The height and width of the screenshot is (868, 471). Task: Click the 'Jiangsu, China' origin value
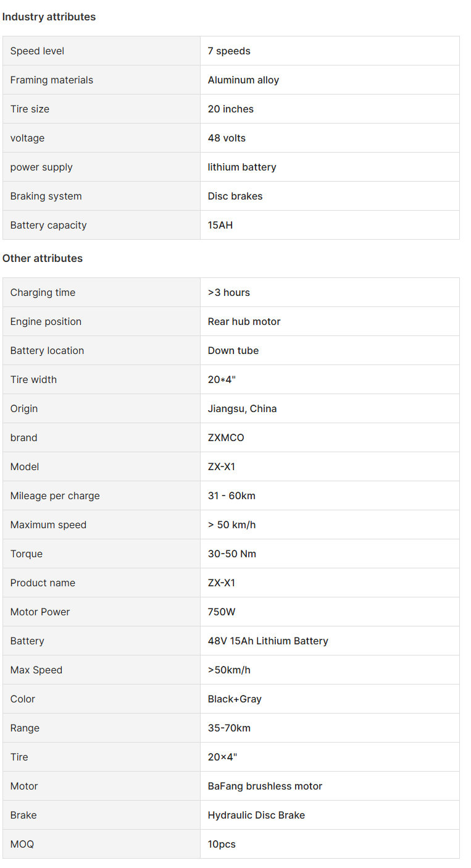243,408
